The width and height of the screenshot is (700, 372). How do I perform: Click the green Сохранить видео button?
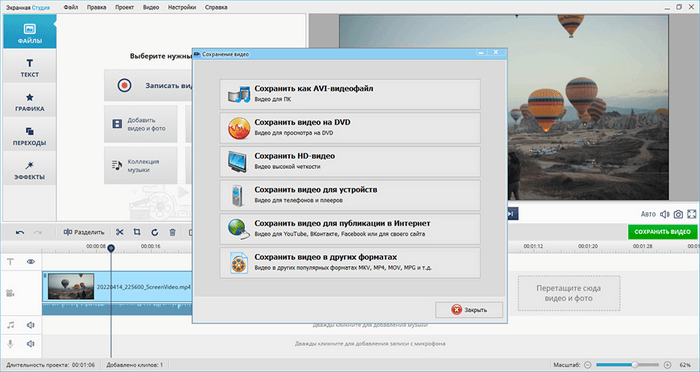(662, 232)
